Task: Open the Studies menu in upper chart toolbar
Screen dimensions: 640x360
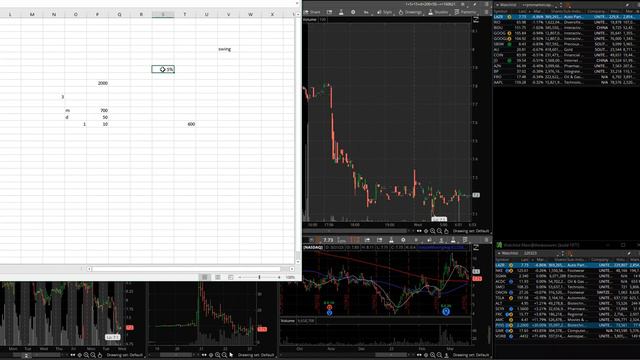Action: (438, 12)
